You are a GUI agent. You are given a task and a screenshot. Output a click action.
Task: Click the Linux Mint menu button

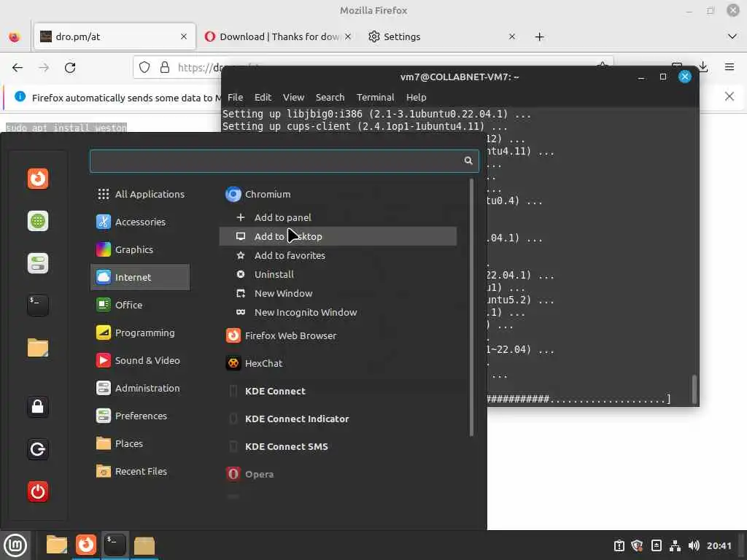[x=15, y=545]
